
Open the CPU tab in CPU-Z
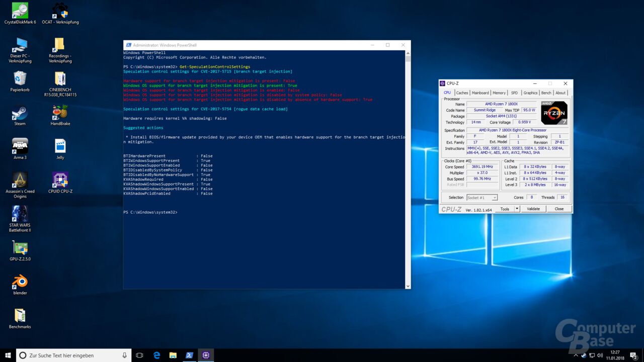tap(447, 93)
